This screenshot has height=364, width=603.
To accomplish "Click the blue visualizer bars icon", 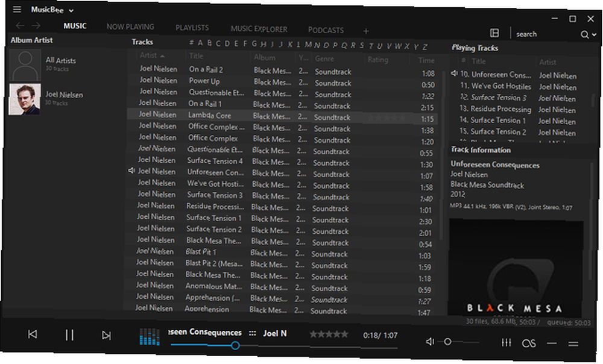I will [x=150, y=337].
